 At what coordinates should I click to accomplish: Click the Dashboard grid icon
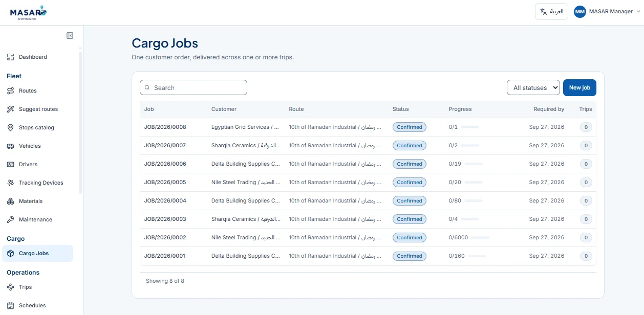point(10,57)
